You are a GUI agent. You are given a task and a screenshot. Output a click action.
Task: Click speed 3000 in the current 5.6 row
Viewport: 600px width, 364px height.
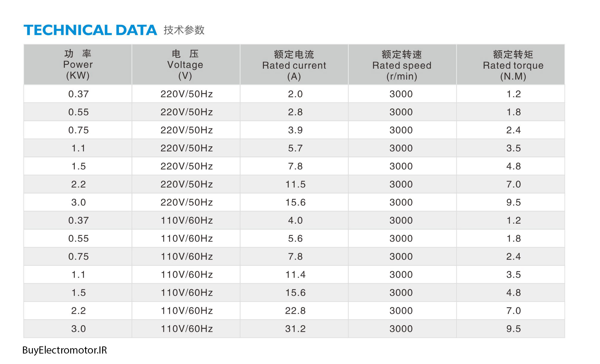click(401, 239)
